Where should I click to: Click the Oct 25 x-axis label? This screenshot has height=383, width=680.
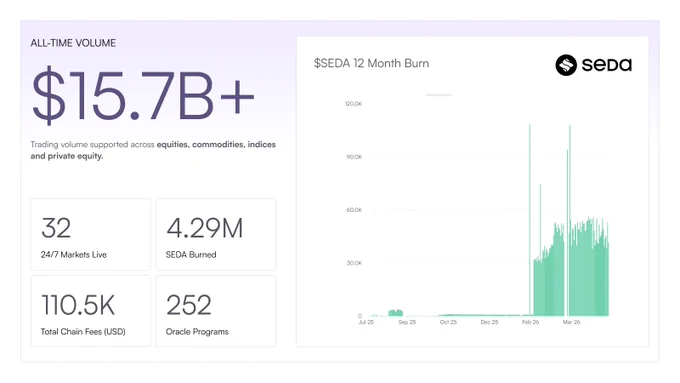tap(448, 322)
